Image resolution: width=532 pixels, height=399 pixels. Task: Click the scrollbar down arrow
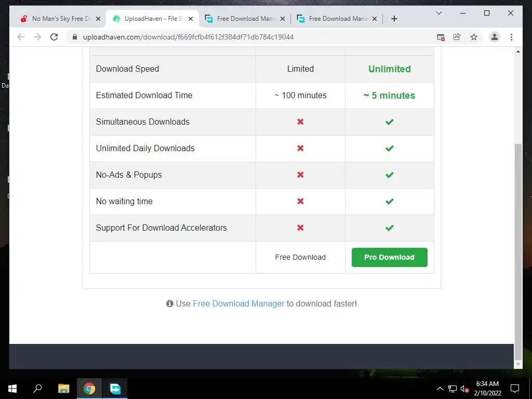coord(518,364)
